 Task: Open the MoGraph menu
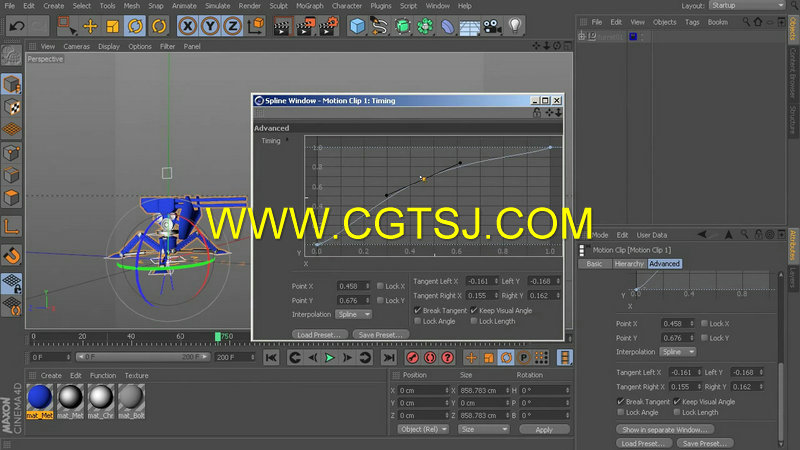[310, 6]
